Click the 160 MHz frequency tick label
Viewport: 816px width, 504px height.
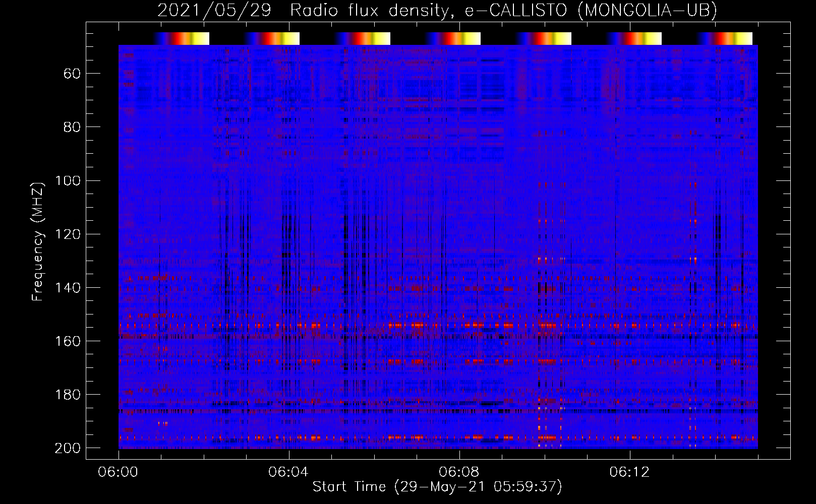tap(68, 341)
